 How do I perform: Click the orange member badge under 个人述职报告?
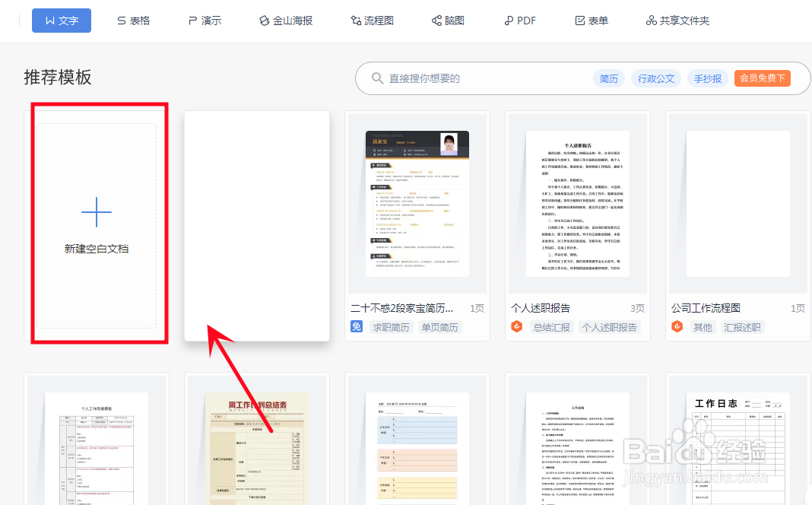click(517, 327)
